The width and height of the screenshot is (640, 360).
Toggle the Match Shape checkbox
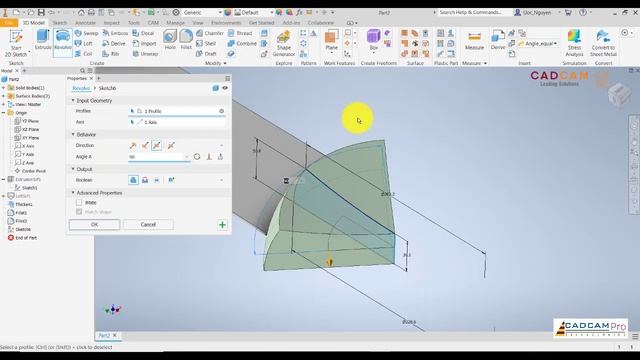coord(79,212)
